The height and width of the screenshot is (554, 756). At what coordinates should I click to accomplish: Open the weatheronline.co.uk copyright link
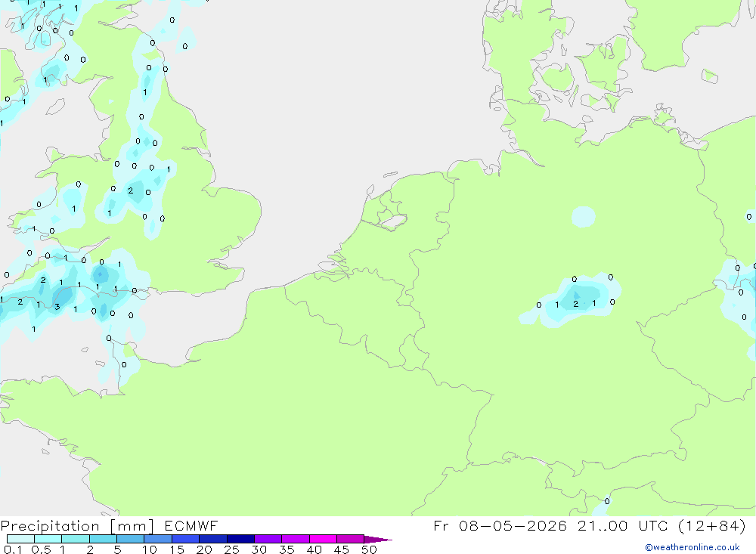click(692, 547)
